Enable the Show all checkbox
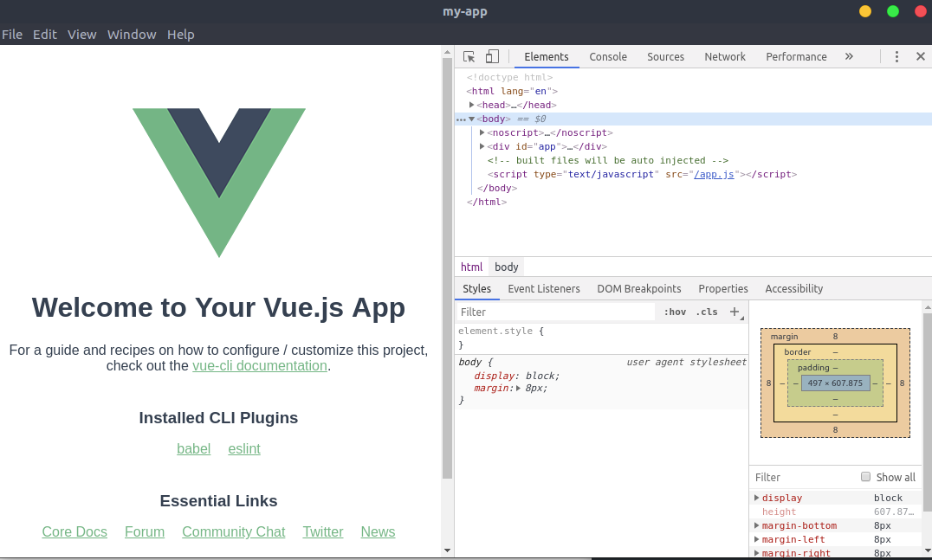The width and height of the screenshot is (932, 560). point(865,477)
